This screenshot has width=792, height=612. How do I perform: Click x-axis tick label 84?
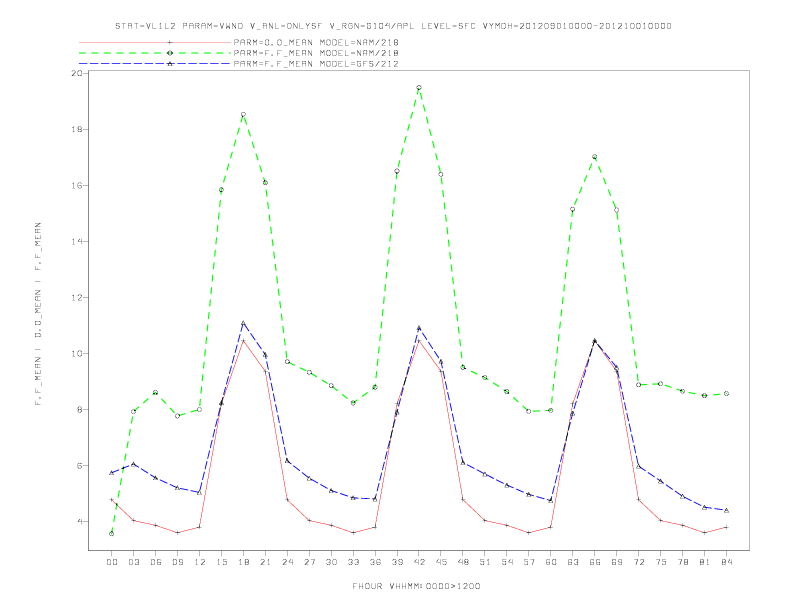(726, 562)
